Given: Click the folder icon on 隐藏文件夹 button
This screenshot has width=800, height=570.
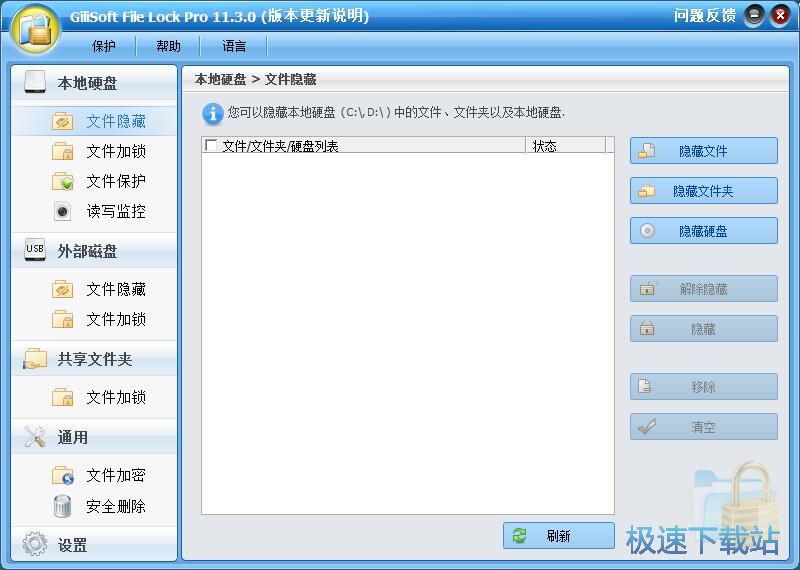Looking at the screenshot, I should [647, 191].
